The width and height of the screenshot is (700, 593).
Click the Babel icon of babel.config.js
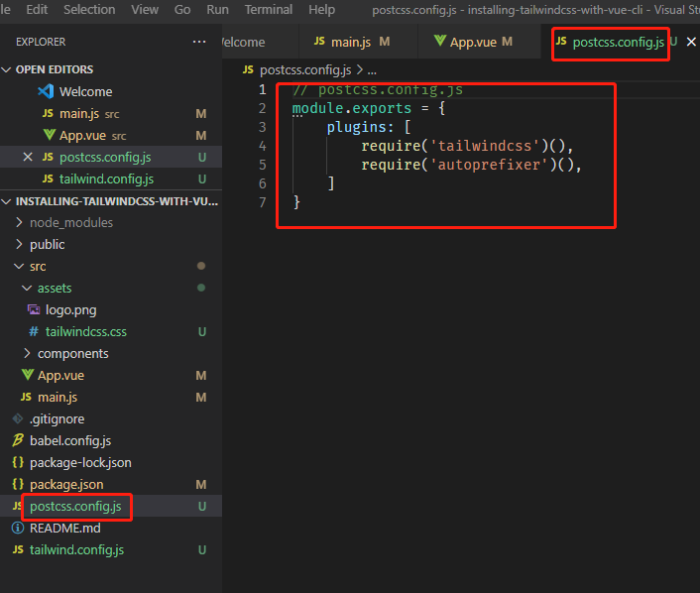[18, 440]
